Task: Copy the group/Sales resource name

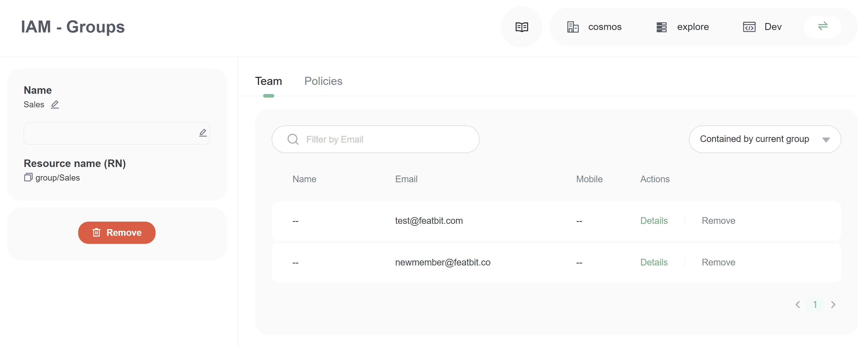Action: [x=28, y=177]
